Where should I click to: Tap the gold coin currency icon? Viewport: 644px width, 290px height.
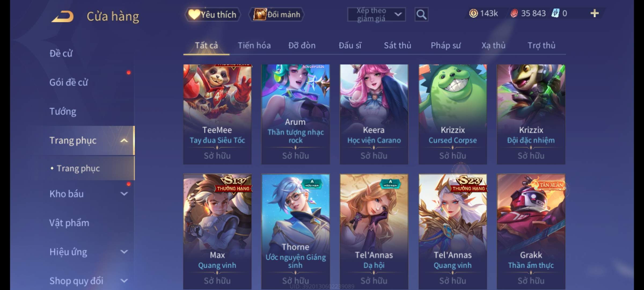[473, 13]
